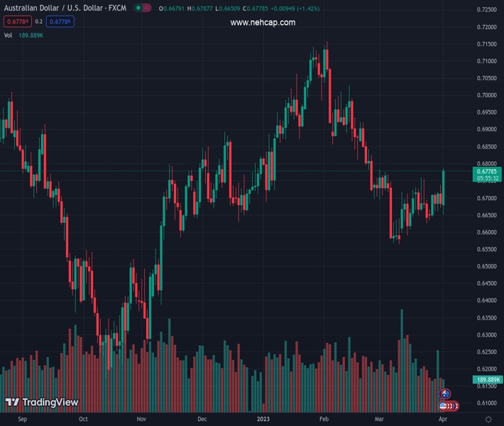Click the TradingView logo
504x426 pixels.
tap(42, 403)
